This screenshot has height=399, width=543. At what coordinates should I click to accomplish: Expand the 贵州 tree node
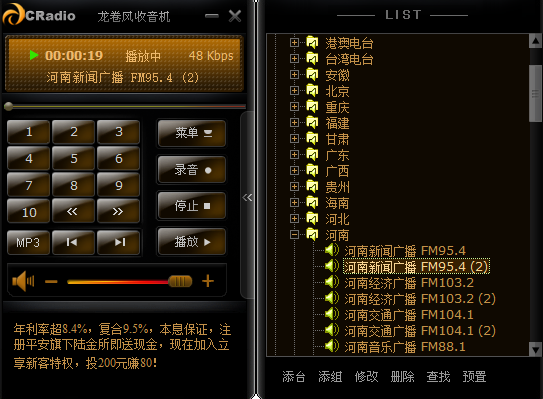(x=294, y=187)
